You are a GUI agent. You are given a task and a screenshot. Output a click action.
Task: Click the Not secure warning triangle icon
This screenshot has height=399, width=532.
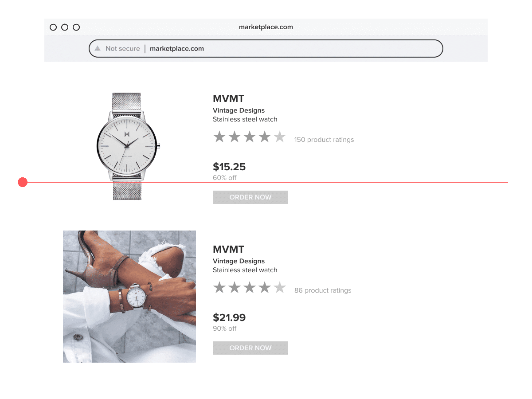click(x=98, y=48)
